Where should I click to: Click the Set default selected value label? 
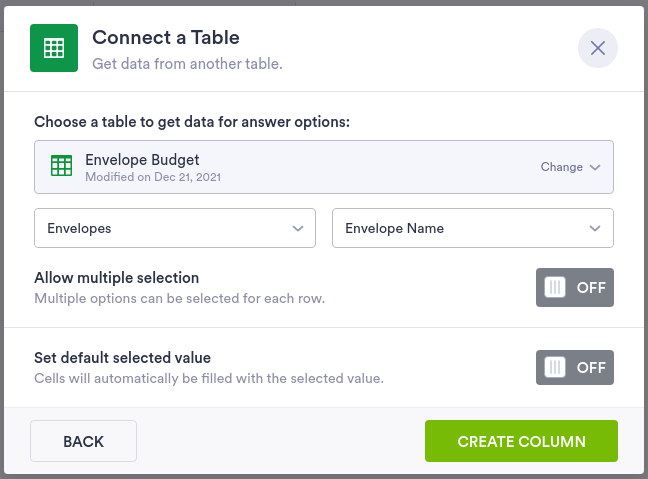(122, 358)
